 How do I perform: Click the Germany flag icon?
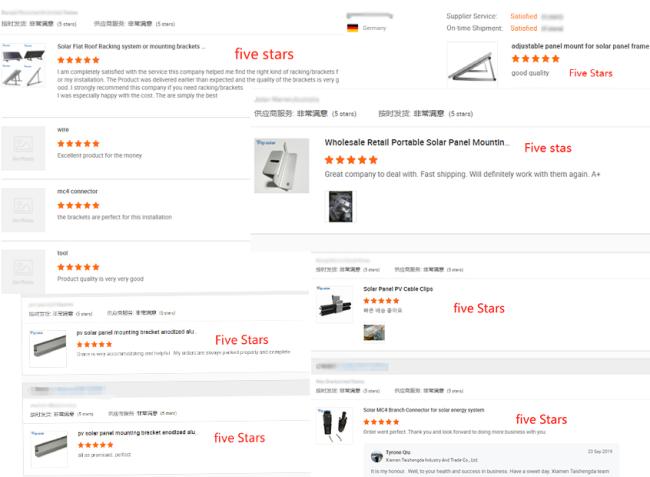pos(352,28)
